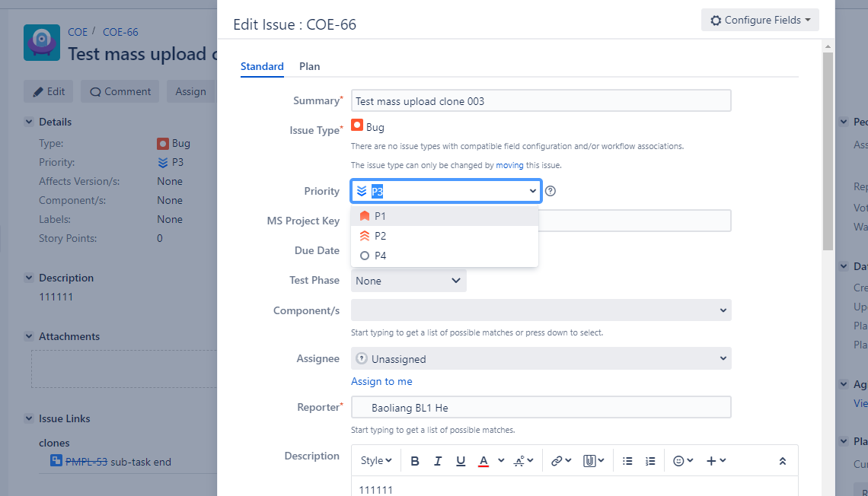The width and height of the screenshot is (868, 496).
Task: Click into the Summary text field
Action: click(x=541, y=100)
